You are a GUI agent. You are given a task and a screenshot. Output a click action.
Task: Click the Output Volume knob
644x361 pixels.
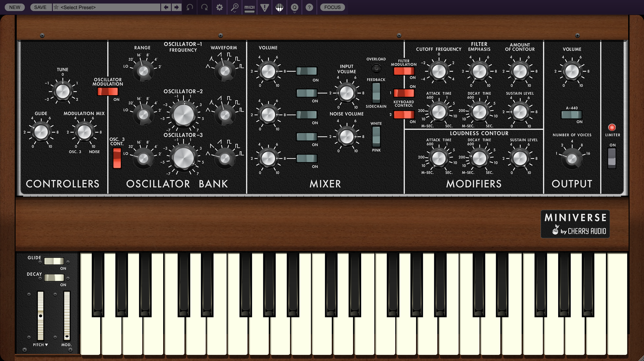pyautogui.click(x=572, y=71)
